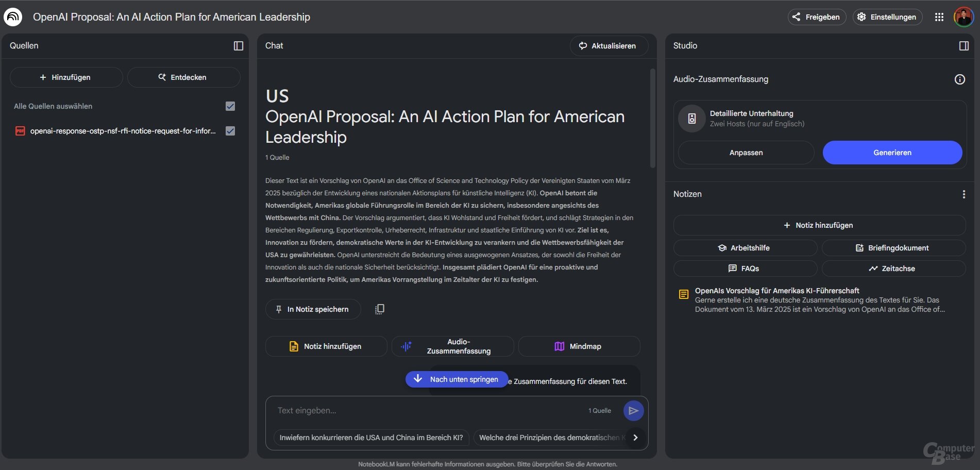Screen dimensions: 980x470
Task: Collapse the Studio panel icon
Action: point(964,46)
